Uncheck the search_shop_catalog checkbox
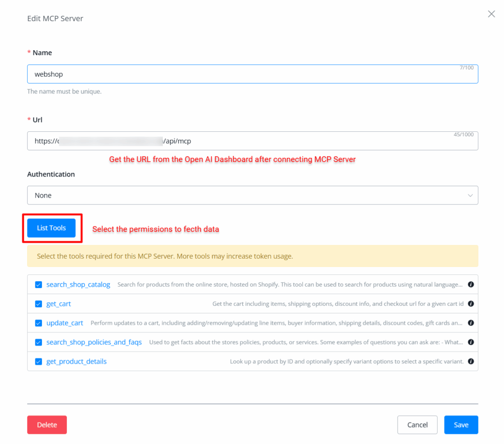The width and height of the screenshot is (504, 444). 38,285
